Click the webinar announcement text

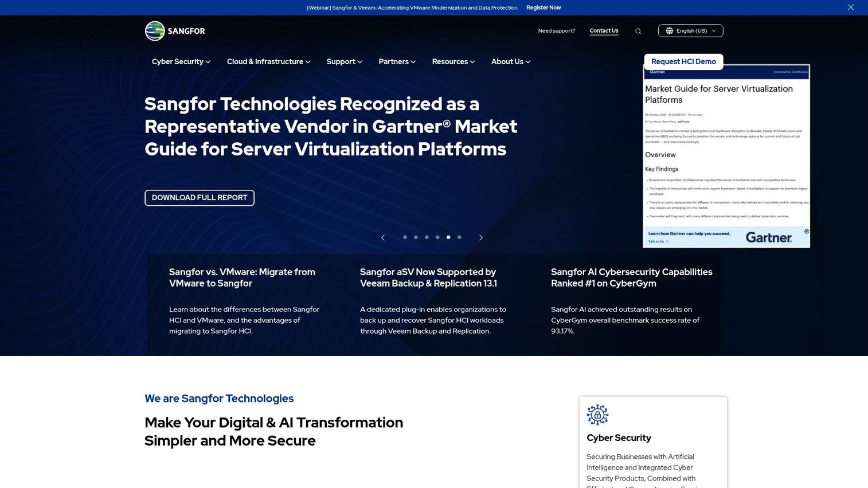click(x=412, y=7)
